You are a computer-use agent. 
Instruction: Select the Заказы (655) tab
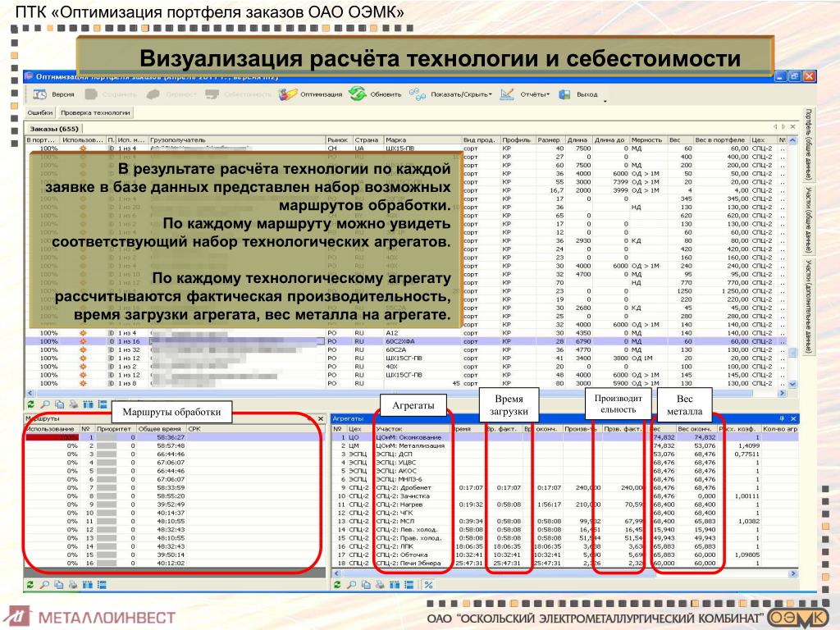[54, 129]
